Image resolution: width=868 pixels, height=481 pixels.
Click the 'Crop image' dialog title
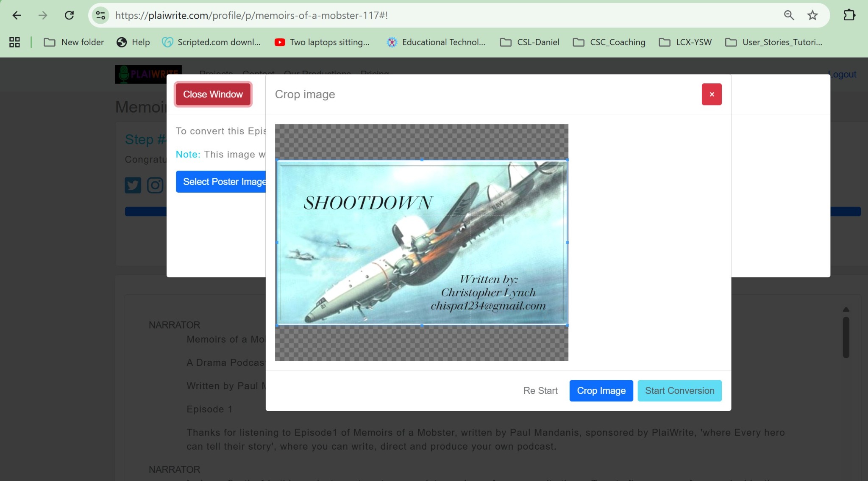305,94
